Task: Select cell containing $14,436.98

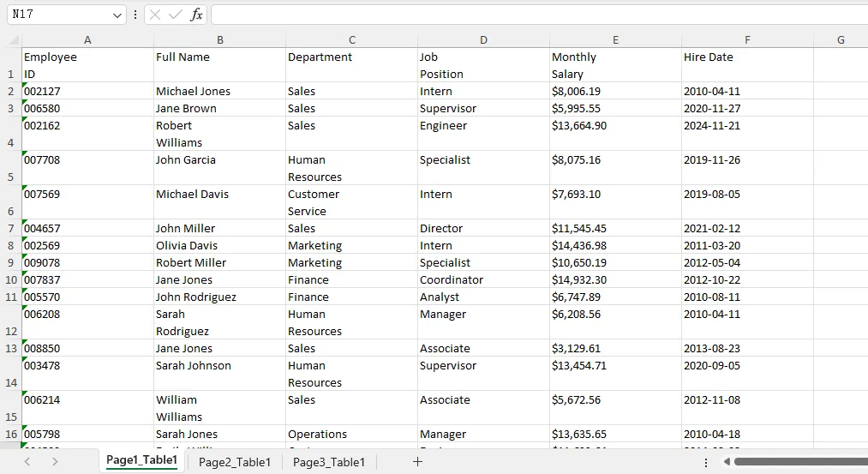Action: click(615, 245)
